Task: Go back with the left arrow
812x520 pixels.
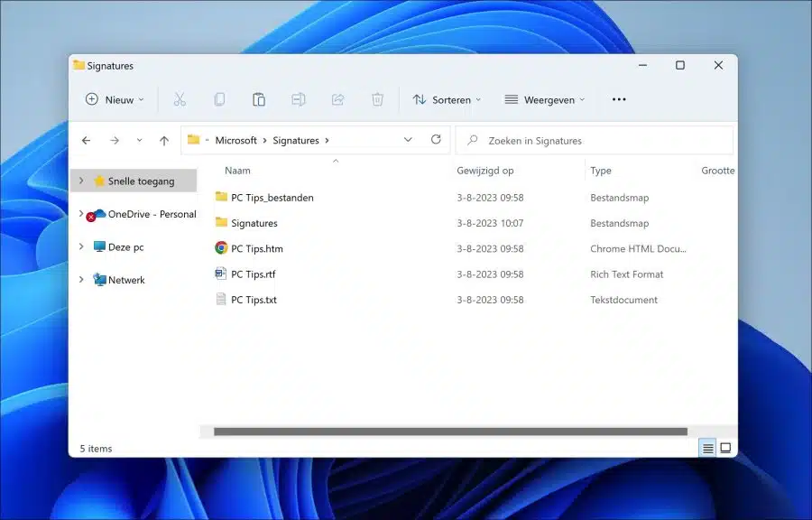Action: [x=87, y=140]
